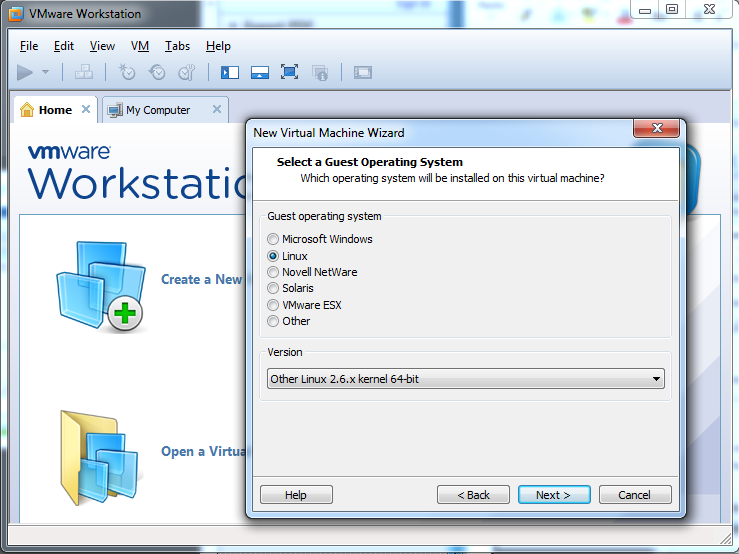Click the Create a New link

point(202,280)
